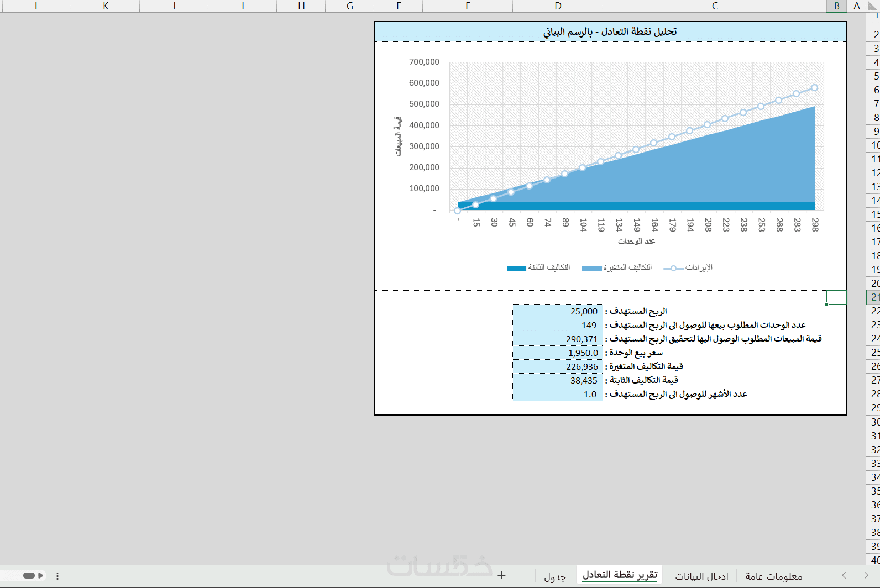This screenshot has height=588, width=880.
Task: Click the 298 units axis label
Action: pos(815,224)
